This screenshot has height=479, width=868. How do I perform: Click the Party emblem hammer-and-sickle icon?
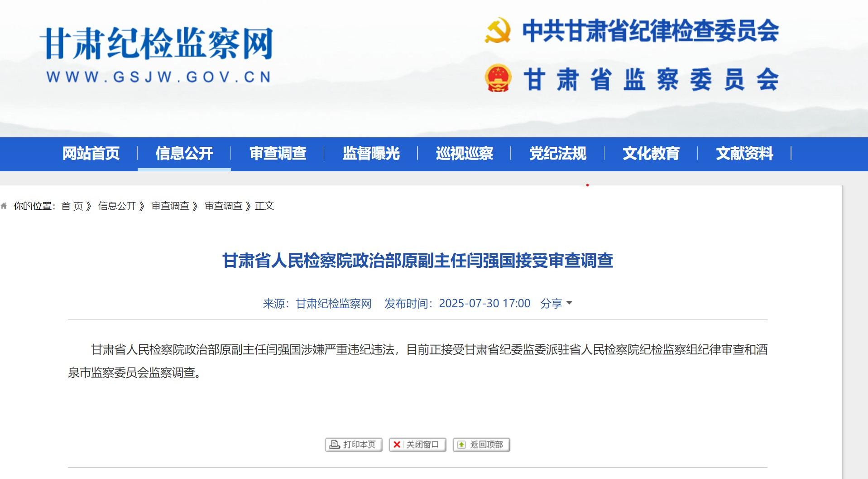click(x=497, y=31)
